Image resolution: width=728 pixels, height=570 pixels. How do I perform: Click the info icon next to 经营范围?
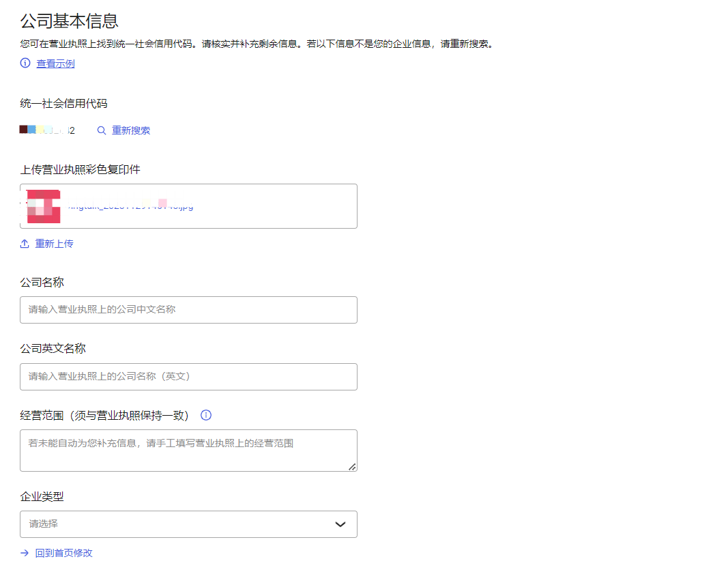tap(206, 415)
